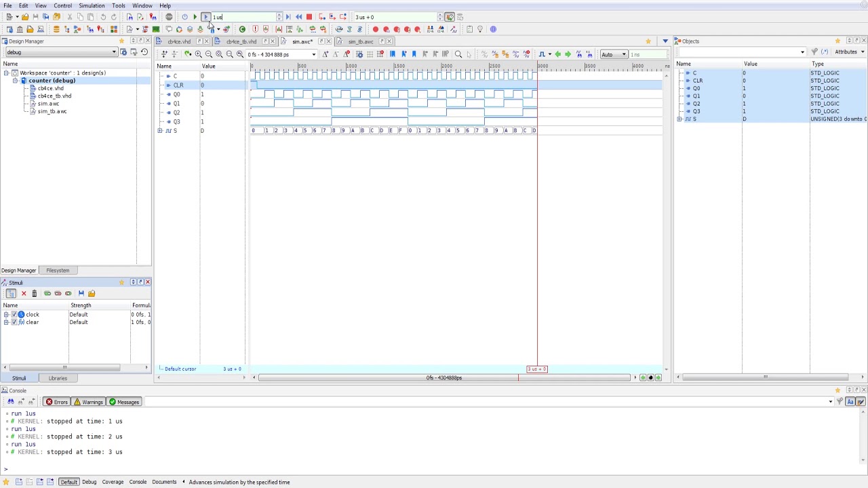Click the search magnifier icon in the waveform toolbar
The height and width of the screenshot is (488, 868).
click(x=458, y=54)
